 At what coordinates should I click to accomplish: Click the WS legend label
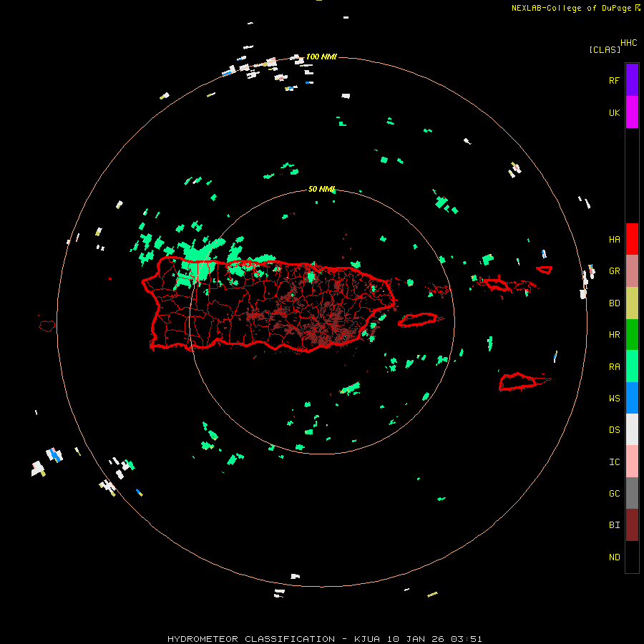point(614,399)
